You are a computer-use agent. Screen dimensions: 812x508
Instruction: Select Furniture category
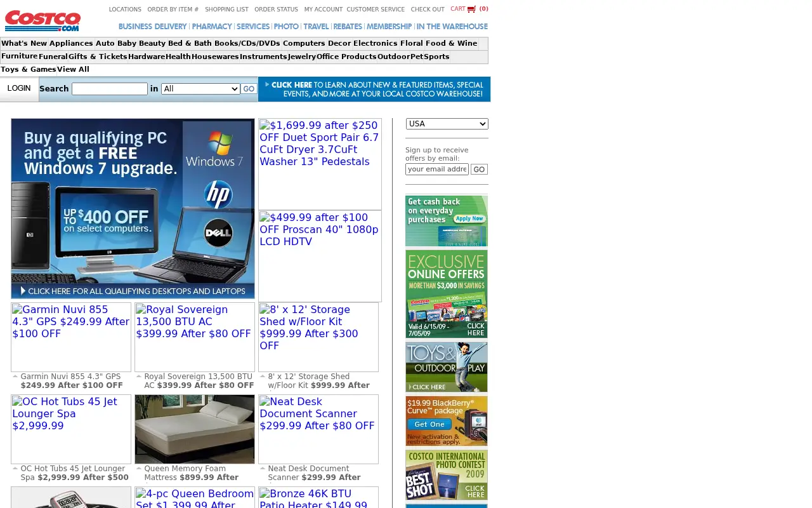click(x=19, y=57)
